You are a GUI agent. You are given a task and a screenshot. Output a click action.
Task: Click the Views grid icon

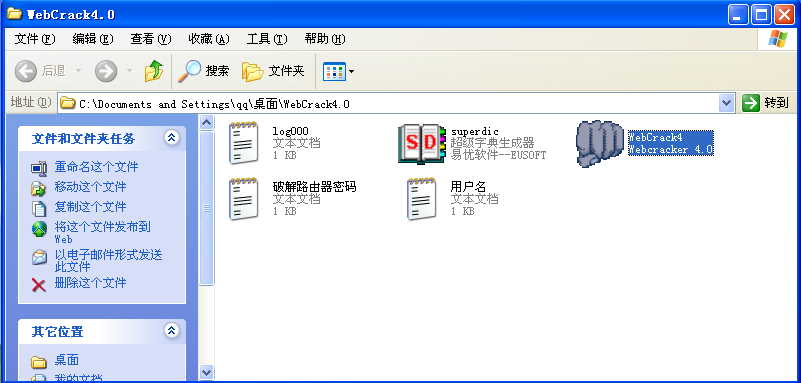coord(334,71)
